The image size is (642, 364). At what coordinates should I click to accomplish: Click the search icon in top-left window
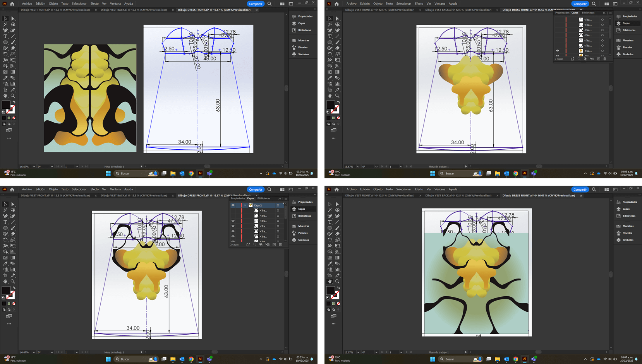[x=270, y=4]
